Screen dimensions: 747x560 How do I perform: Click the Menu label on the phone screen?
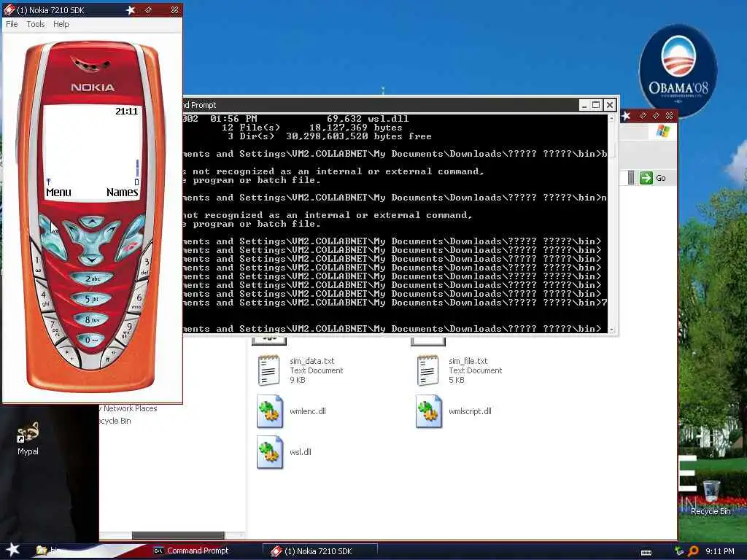58,192
